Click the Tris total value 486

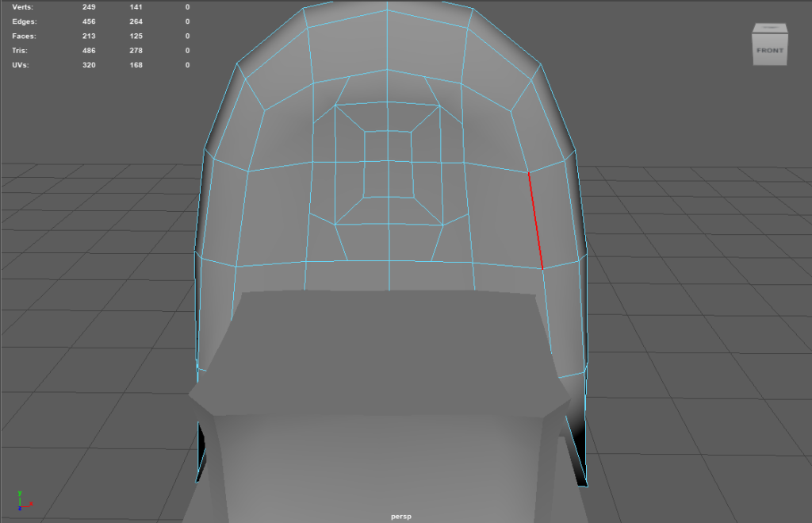[x=89, y=50]
